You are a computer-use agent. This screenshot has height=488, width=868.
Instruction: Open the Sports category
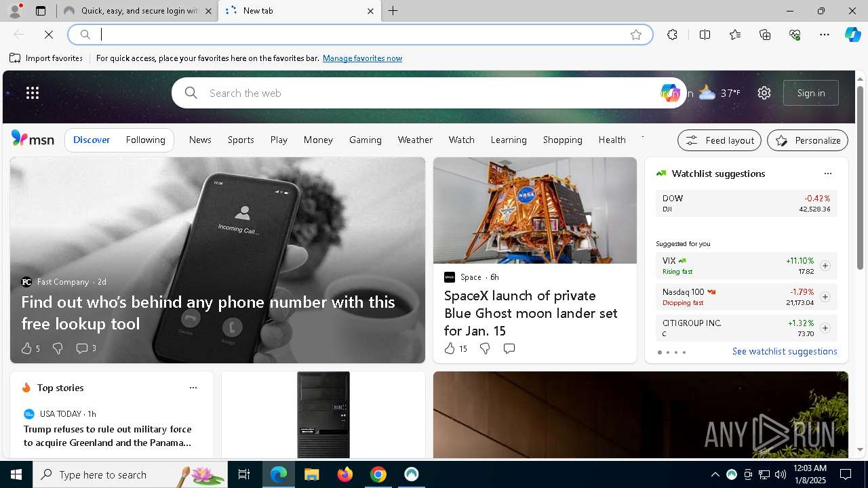tap(241, 140)
